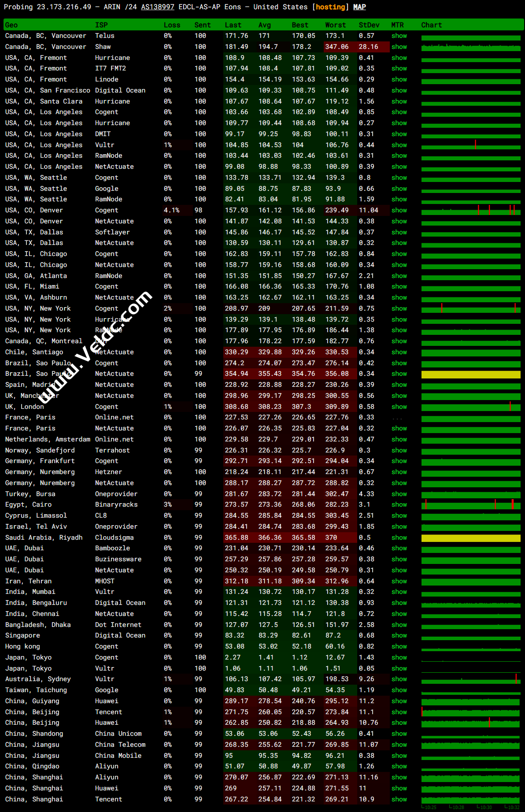Click the chart for Sydney Vultr row
The image size is (525, 812).
[x=470, y=679]
